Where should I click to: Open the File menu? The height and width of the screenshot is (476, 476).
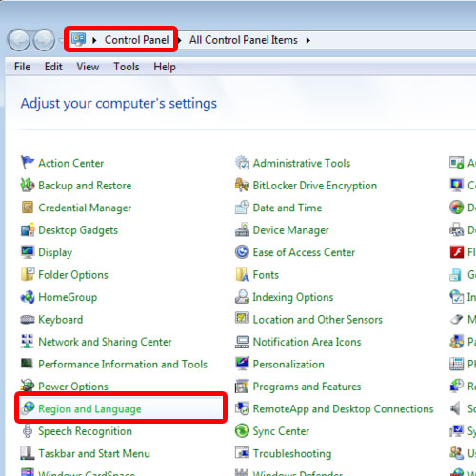click(22, 67)
